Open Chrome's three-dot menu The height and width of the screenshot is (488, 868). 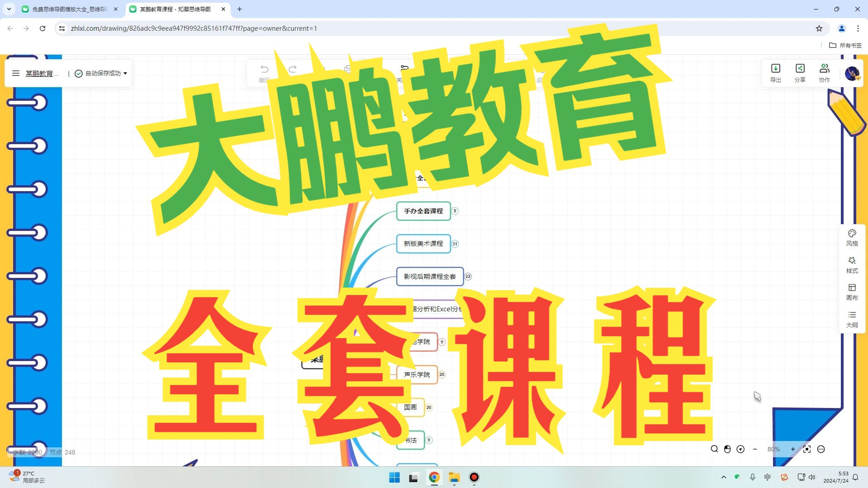pos(858,28)
